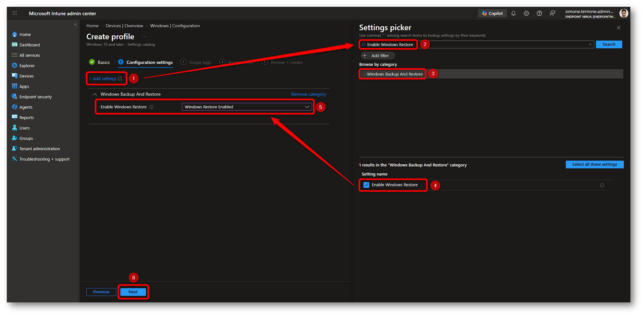The image size is (644, 316).
Task: Click the Previous button
Action: click(x=101, y=292)
